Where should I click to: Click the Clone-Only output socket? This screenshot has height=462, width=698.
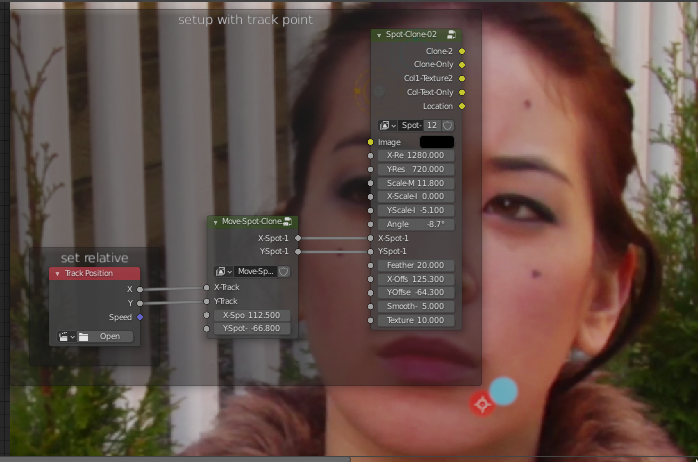point(462,65)
